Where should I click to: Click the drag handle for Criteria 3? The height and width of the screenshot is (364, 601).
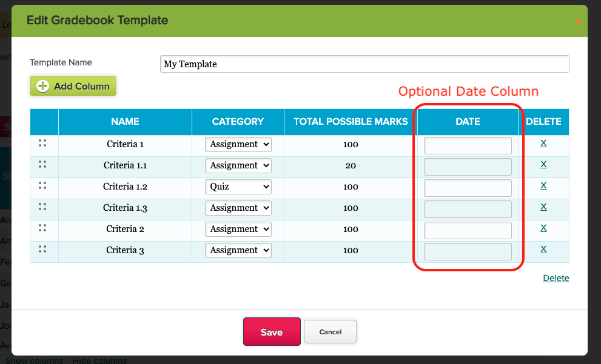tap(42, 249)
